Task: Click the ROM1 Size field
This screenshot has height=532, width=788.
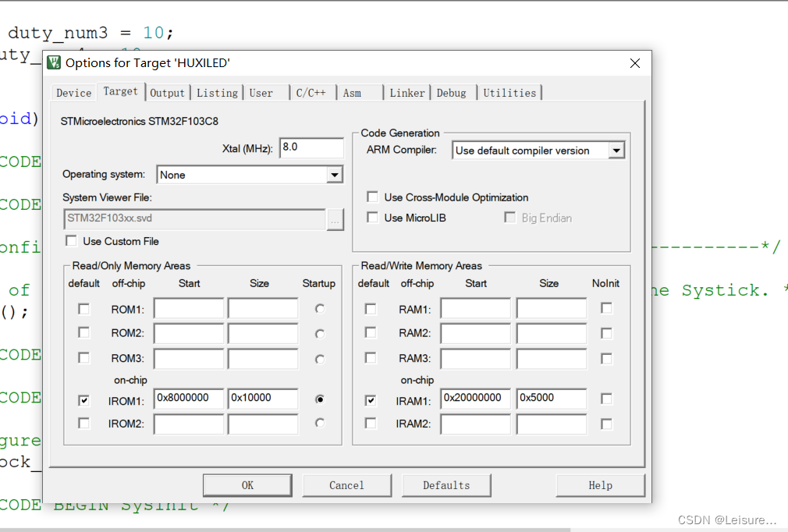Action: tap(263, 308)
